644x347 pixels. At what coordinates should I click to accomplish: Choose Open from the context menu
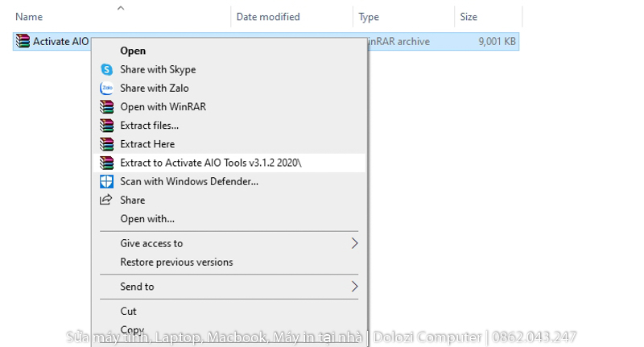[133, 51]
